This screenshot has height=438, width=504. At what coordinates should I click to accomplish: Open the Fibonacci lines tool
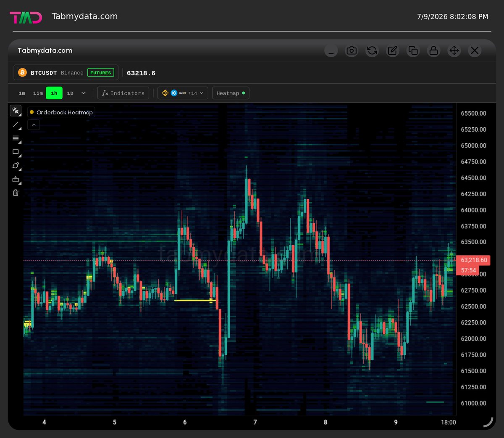click(16, 138)
